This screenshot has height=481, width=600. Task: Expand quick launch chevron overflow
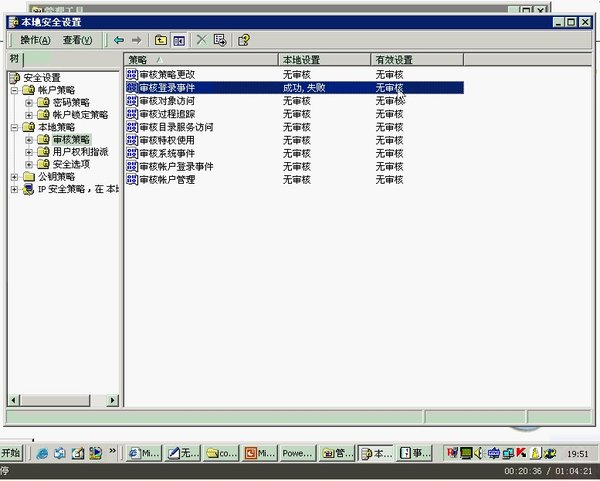(112, 451)
